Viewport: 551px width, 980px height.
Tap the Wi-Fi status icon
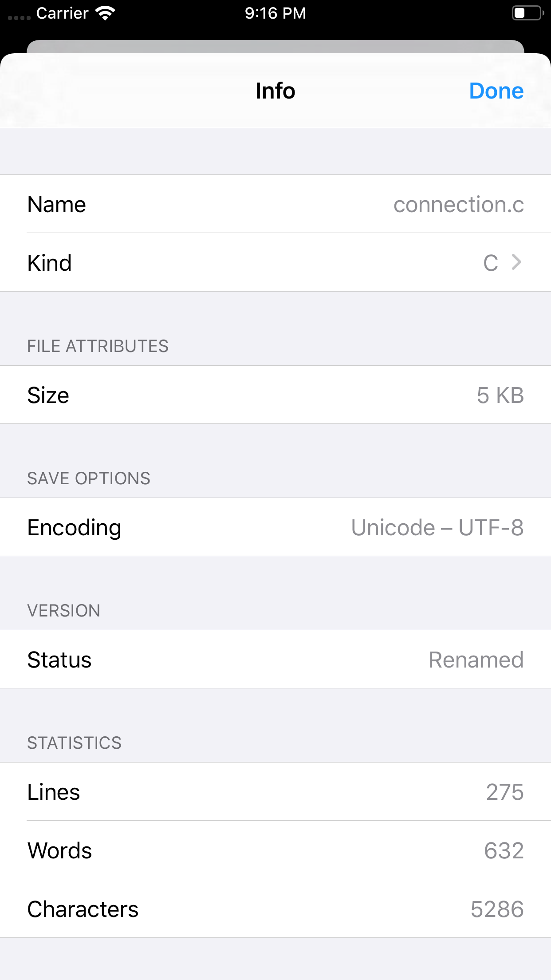tap(105, 13)
